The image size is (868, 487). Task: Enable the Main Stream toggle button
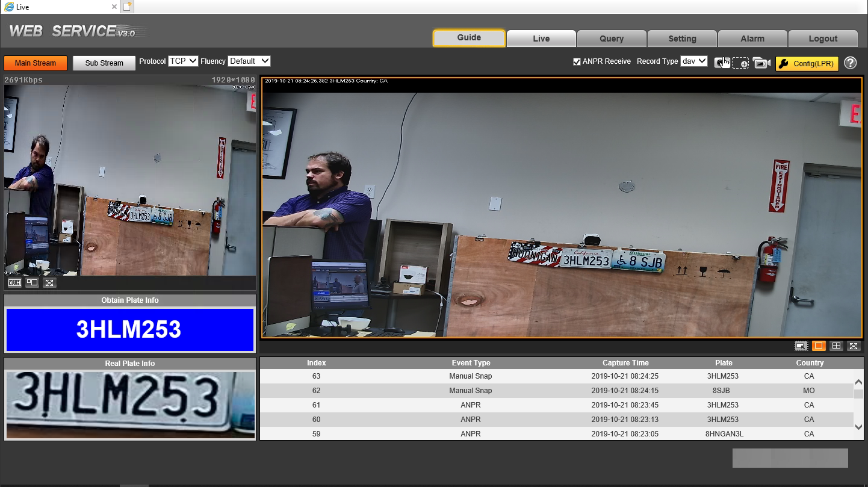[36, 63]
